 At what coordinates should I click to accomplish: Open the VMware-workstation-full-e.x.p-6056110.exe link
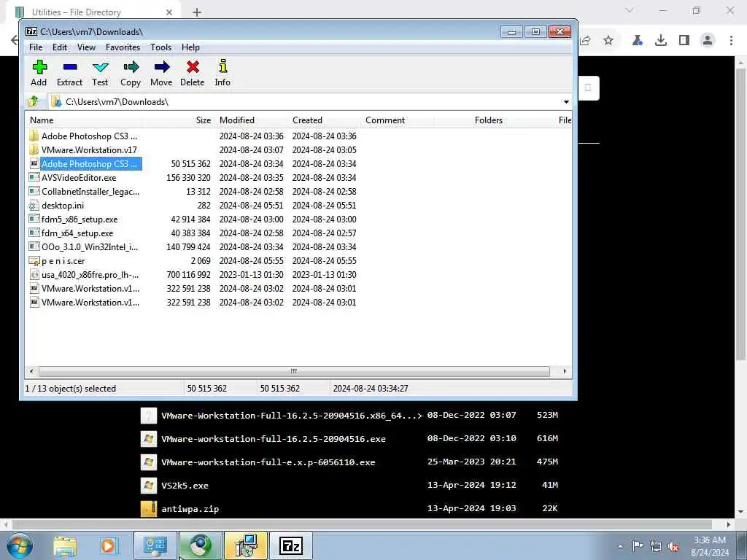[268, 462]
